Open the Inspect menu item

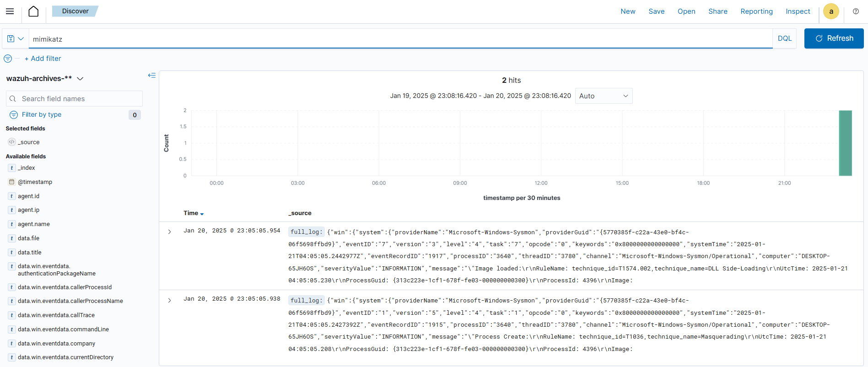pos(798,11)
